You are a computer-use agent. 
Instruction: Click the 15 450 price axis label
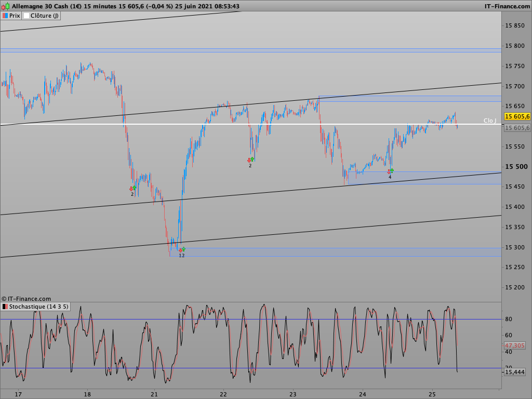[515, 187]
